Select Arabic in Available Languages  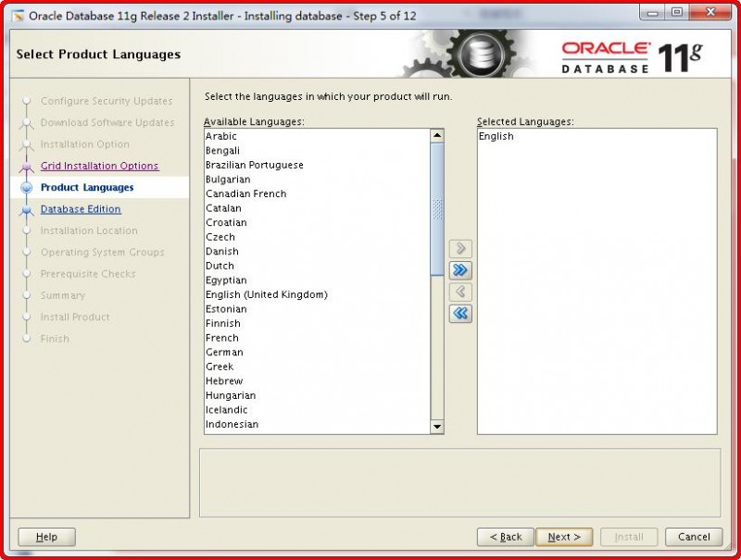pos(220,136)
